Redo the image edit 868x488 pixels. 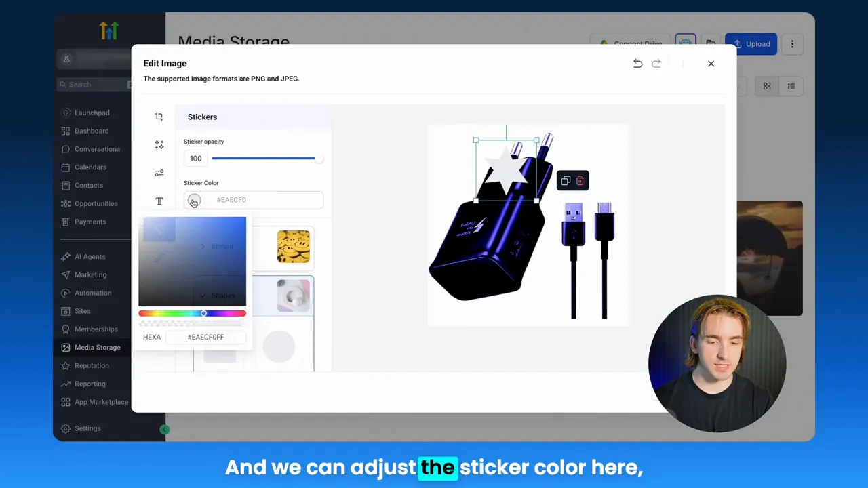click(x=656, y=63)
